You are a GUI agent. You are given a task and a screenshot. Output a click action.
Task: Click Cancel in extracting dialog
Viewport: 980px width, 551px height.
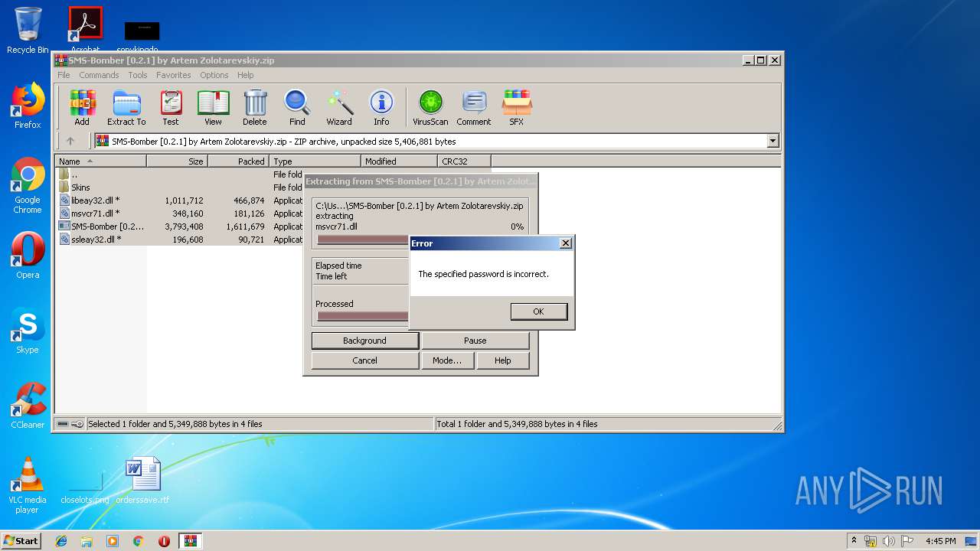pyautogui.click(x=364, y=360)
